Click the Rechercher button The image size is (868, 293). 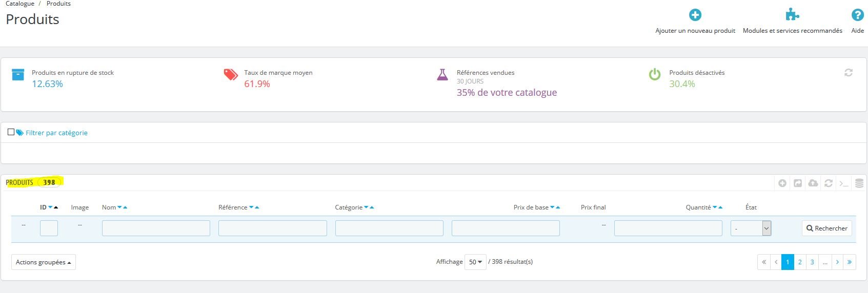827,228
